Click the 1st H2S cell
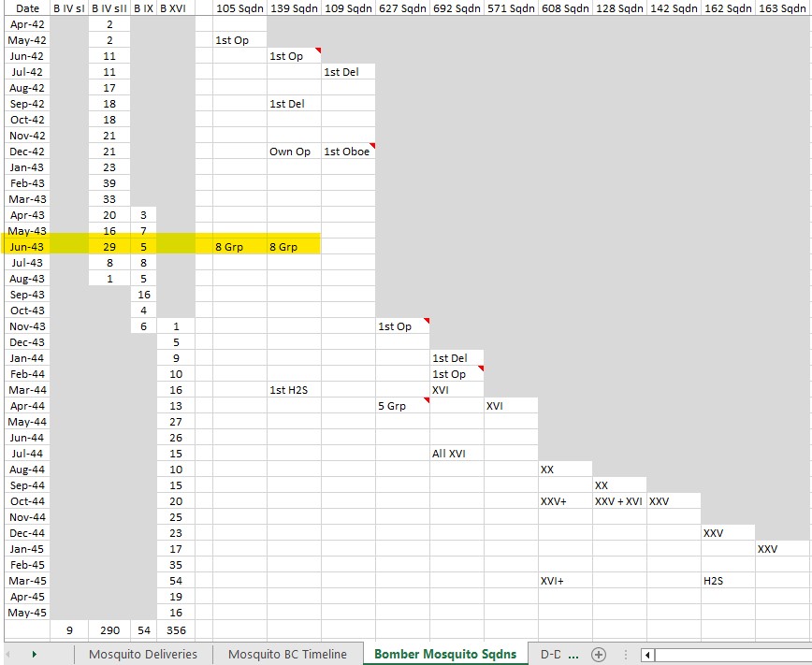 tap(294, 390)
